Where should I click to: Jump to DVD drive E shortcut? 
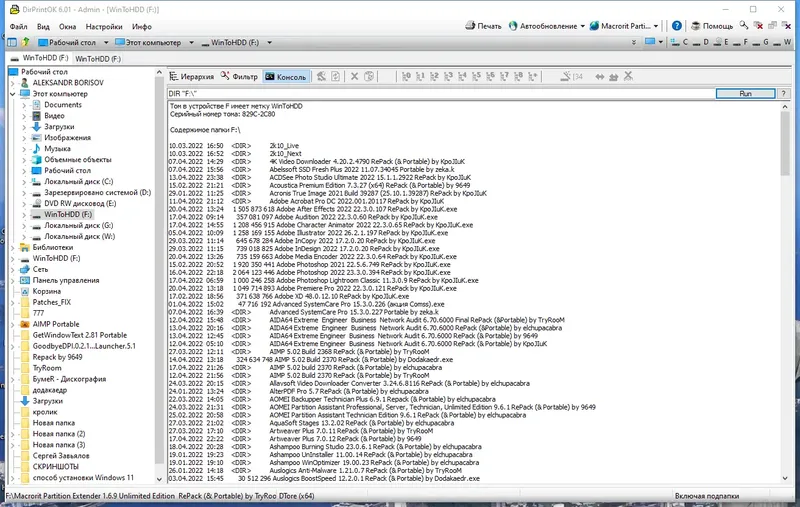721,42
